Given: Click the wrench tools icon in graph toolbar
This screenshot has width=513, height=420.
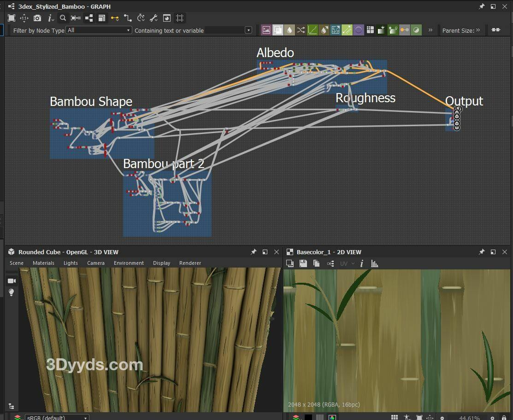Looking at the screenshot, I should point(154,18).
